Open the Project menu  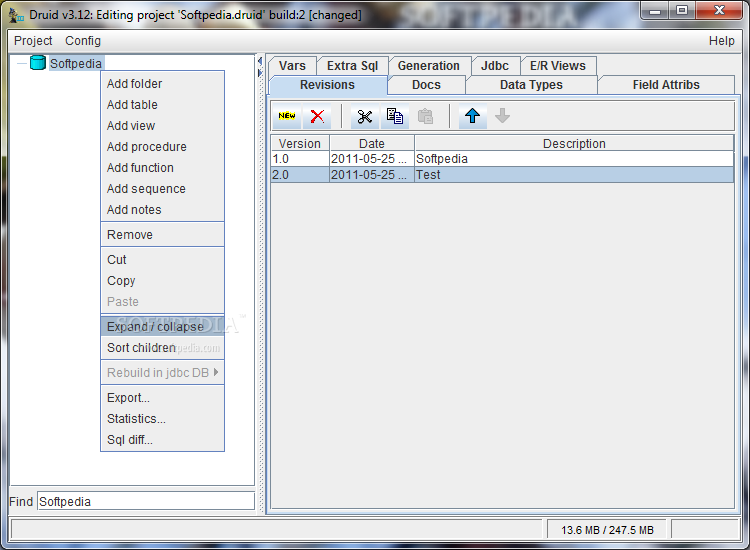pyautogui.click(x=33, y=41)
